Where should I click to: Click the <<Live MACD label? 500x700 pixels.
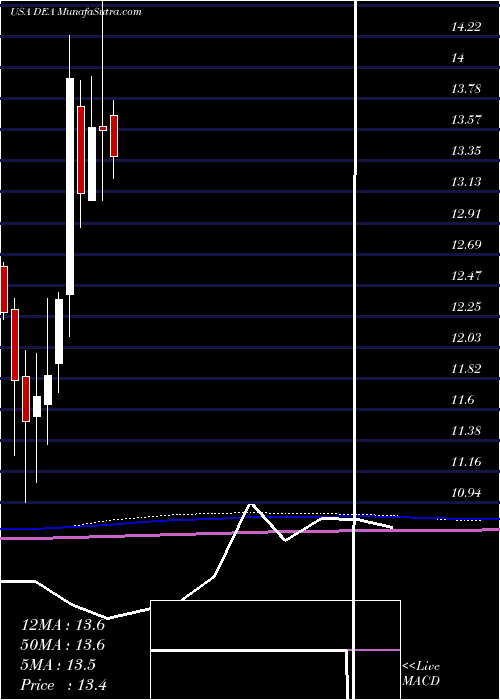[x=421, y=674]
